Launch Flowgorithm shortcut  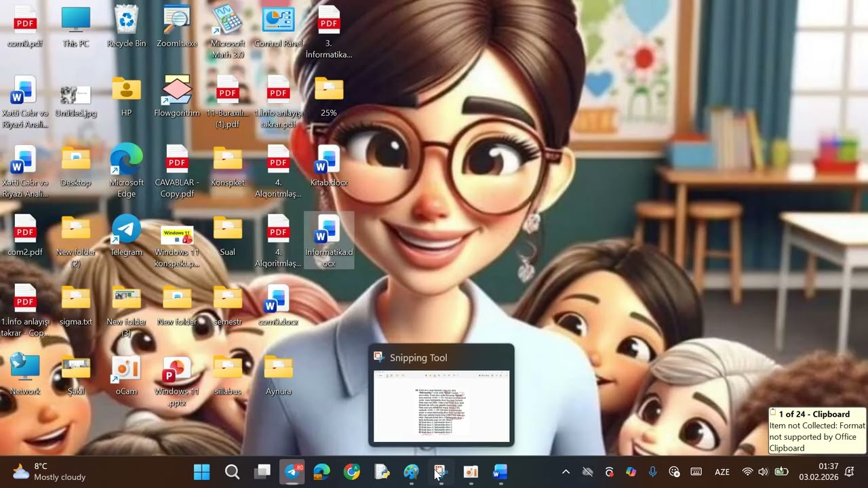click(177, 97)
